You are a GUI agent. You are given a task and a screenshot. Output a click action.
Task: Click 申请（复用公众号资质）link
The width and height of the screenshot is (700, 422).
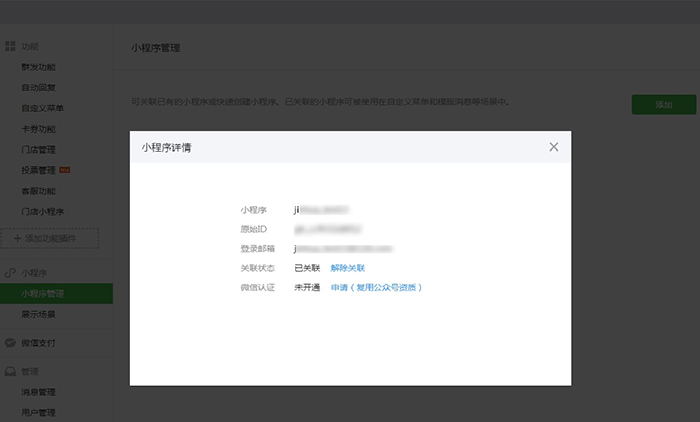point(376,288)
